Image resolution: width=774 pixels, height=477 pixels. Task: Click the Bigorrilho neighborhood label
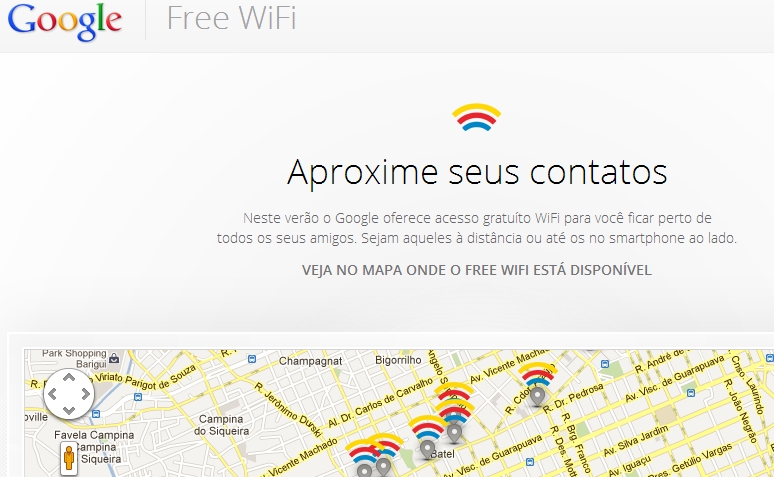398,360
